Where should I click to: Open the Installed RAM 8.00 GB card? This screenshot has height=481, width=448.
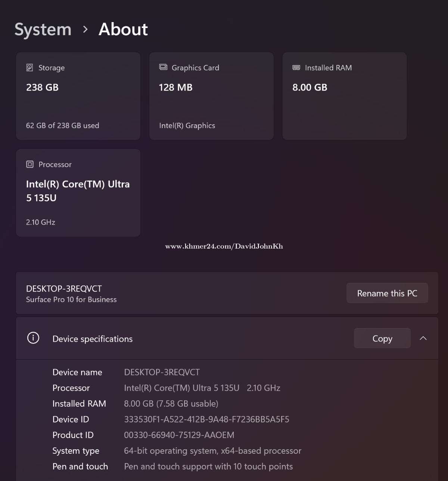tap(344, 96)
